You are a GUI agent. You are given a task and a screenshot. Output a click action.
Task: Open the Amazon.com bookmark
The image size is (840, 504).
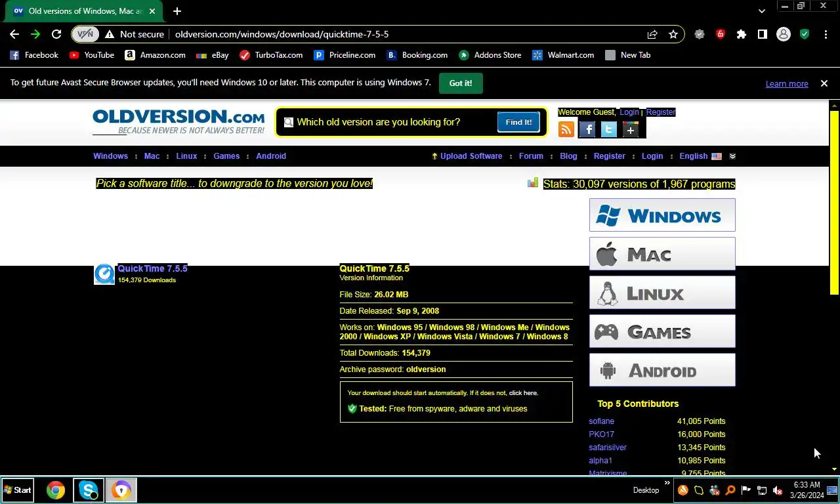click(156, 55)
